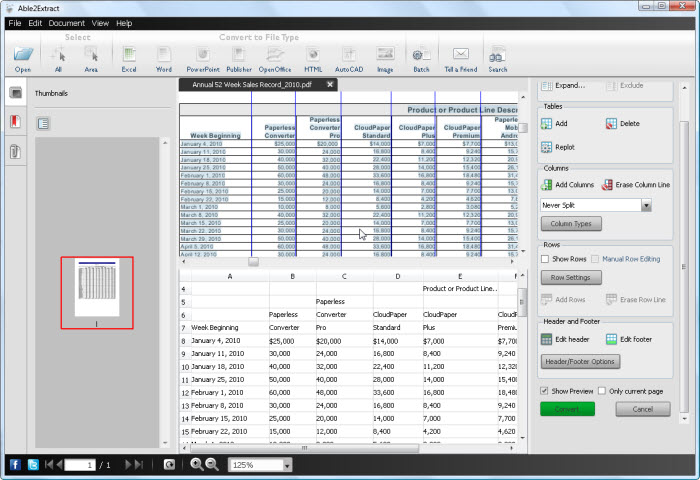Zoom in with magnifier plus icon

pos(196,464)
